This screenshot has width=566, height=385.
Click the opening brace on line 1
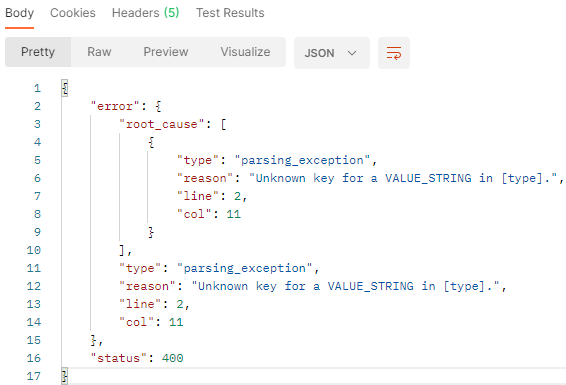(x=65, y=88)
